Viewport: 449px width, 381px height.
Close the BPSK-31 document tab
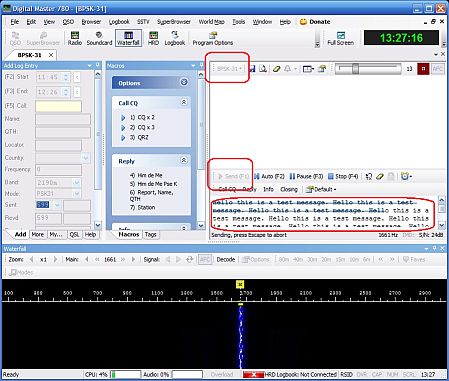pos(51,55)
